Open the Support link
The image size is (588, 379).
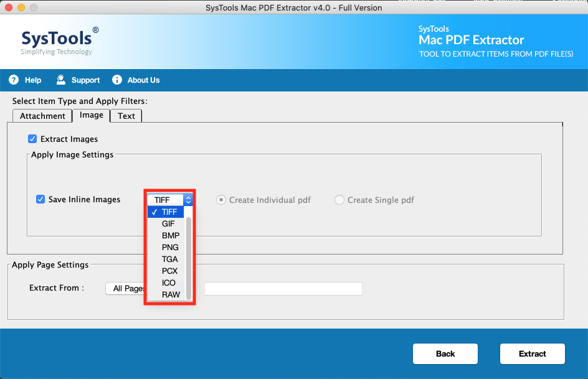point(85,80)
